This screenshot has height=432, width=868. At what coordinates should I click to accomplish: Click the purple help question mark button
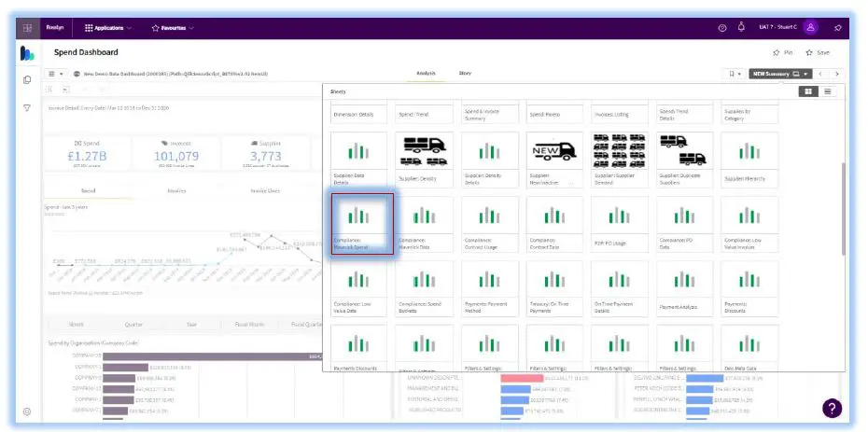tap(832, 409)
